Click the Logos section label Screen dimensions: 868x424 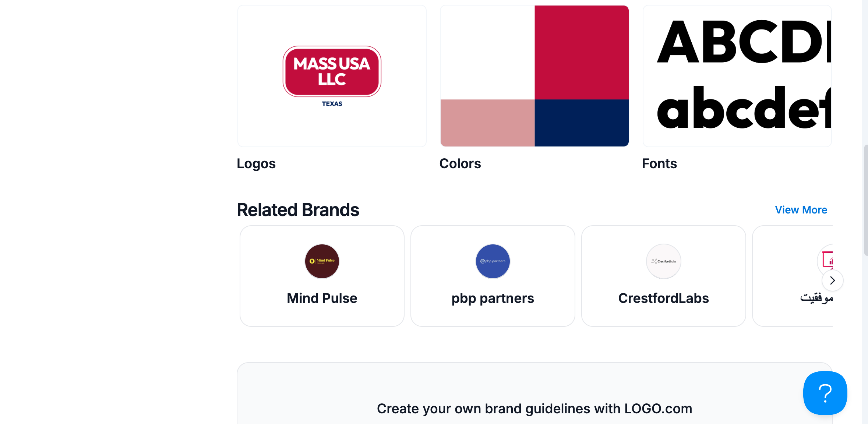click(x=256, y=164)
